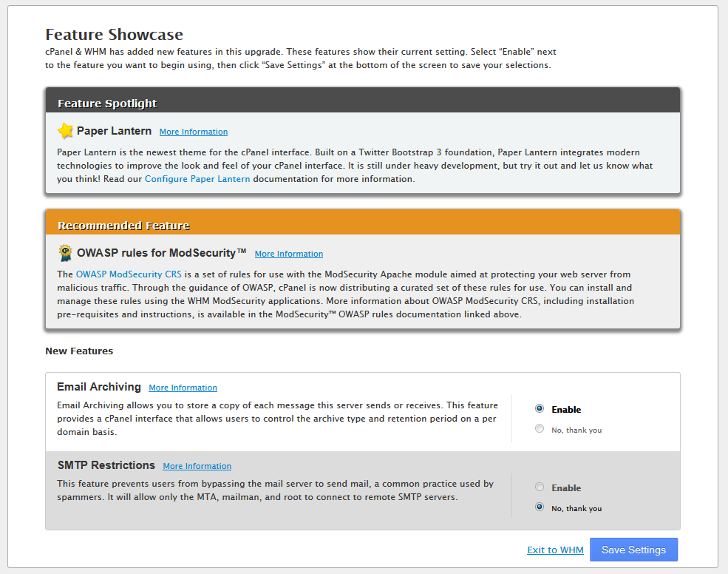Click the Save Settings button

pyautogui.click(x=633, y=550)
